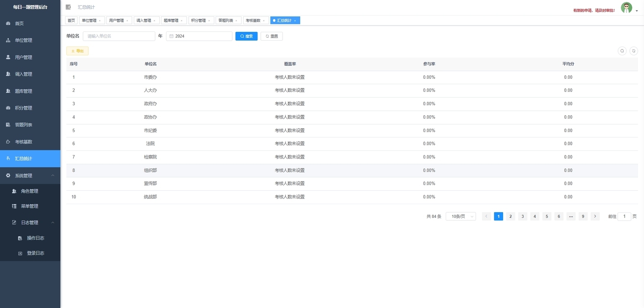The height and width of the screenshot is (308, 644).
Task: Open 单位管理 in the sidebar
Action: [23, 40]
